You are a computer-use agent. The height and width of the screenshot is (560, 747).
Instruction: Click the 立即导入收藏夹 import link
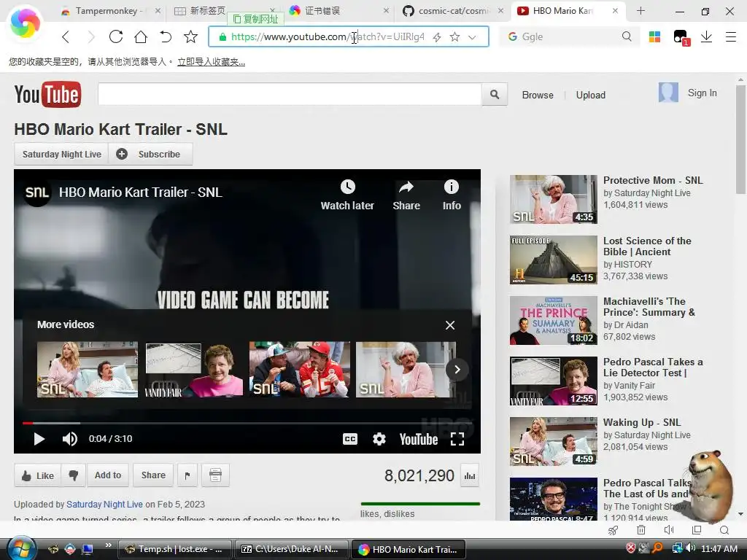point(211,62)
